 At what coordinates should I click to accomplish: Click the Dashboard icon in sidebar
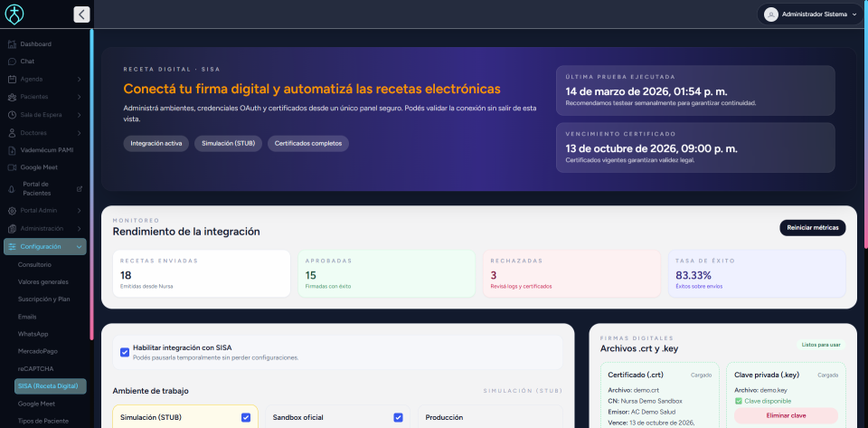[12, 44]
